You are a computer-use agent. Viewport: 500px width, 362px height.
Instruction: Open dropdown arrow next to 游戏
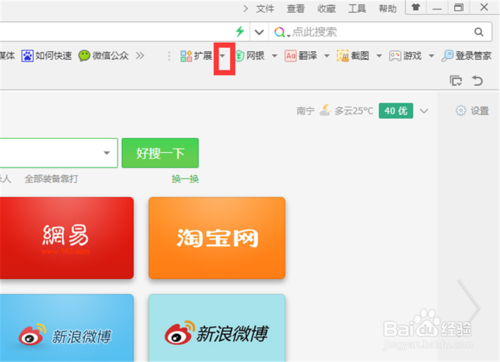(431, 56)
